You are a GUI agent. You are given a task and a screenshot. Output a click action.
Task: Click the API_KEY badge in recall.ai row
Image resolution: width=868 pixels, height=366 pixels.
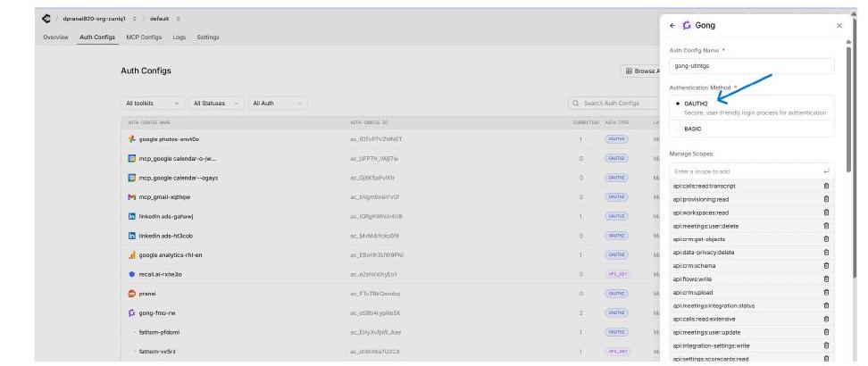tap(616, 275)
